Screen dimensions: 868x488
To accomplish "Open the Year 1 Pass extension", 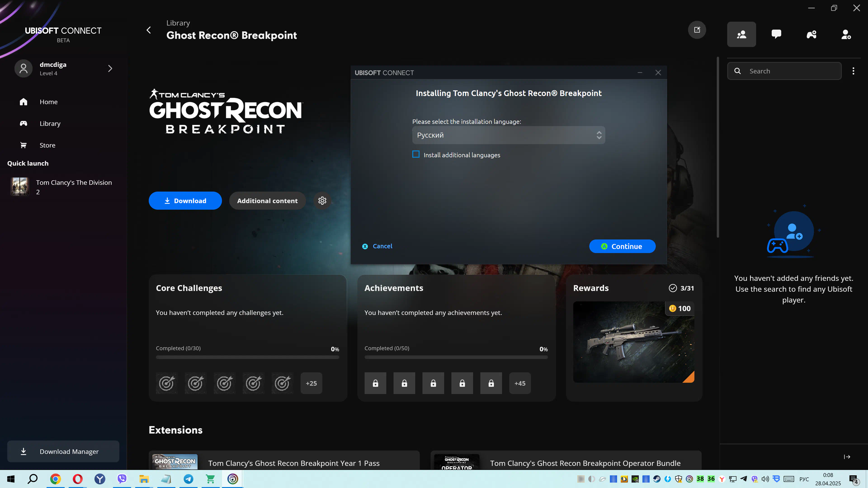I will click(284, 460).
